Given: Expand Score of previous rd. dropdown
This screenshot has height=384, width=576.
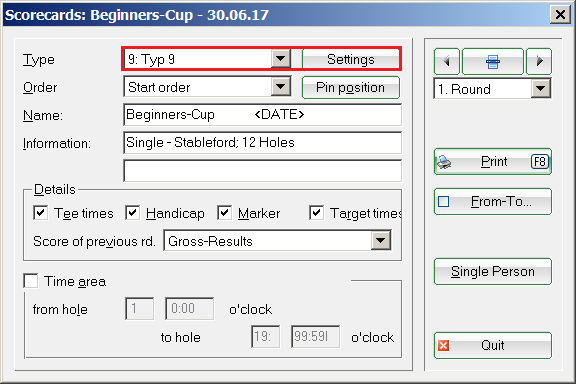Looking at the screenshot, I should 381,241.
